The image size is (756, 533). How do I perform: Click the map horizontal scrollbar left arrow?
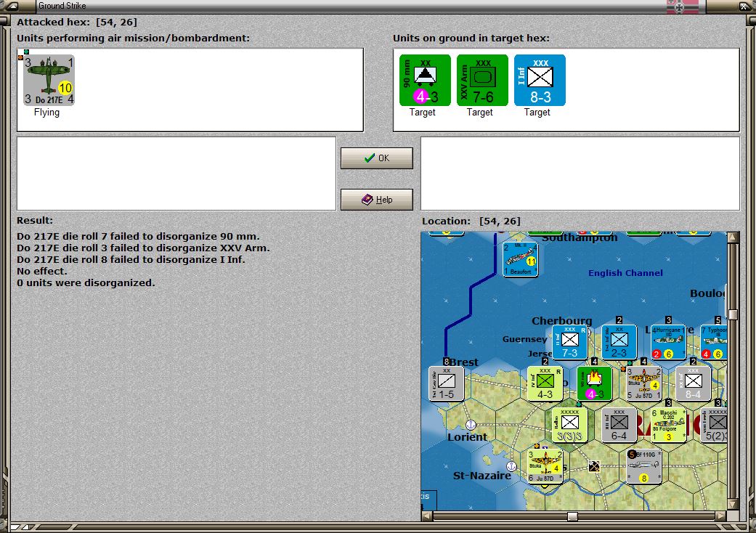[x=427, y=516]
